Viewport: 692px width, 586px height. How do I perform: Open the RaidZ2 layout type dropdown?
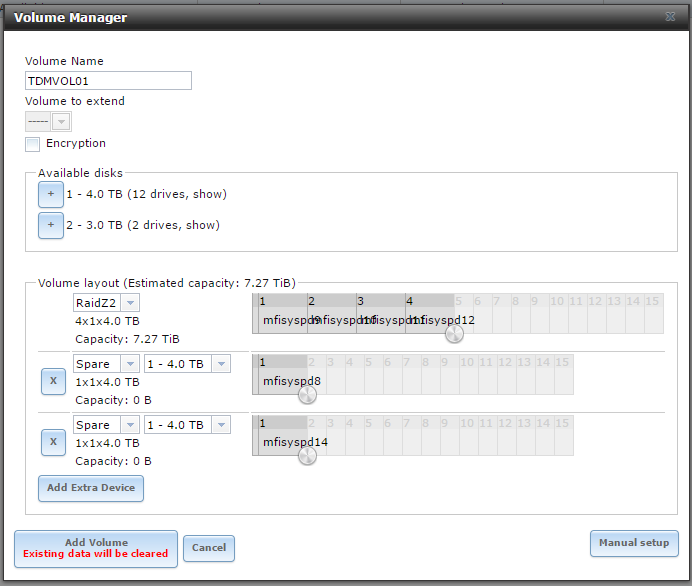(130, 303)
